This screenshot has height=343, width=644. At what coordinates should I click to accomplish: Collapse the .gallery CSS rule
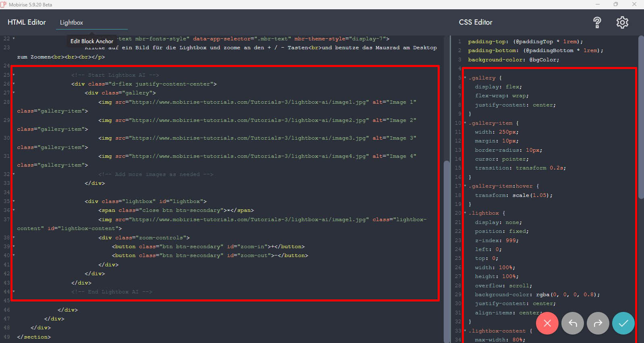pyautogui.click(x=465, y=78)
